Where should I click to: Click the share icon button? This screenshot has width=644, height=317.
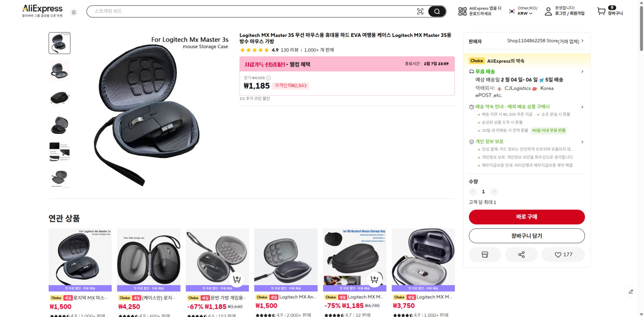click(x=521, y=254)
